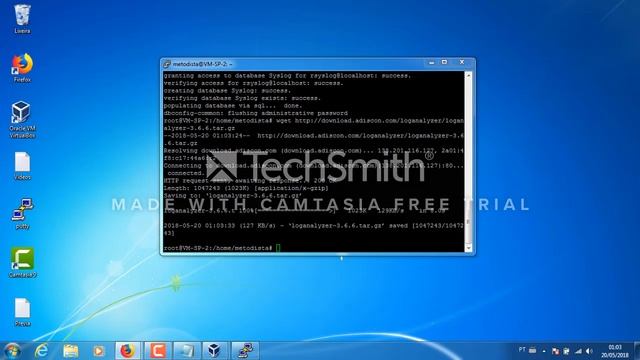Open the Action Center flag tray icon

555,351
